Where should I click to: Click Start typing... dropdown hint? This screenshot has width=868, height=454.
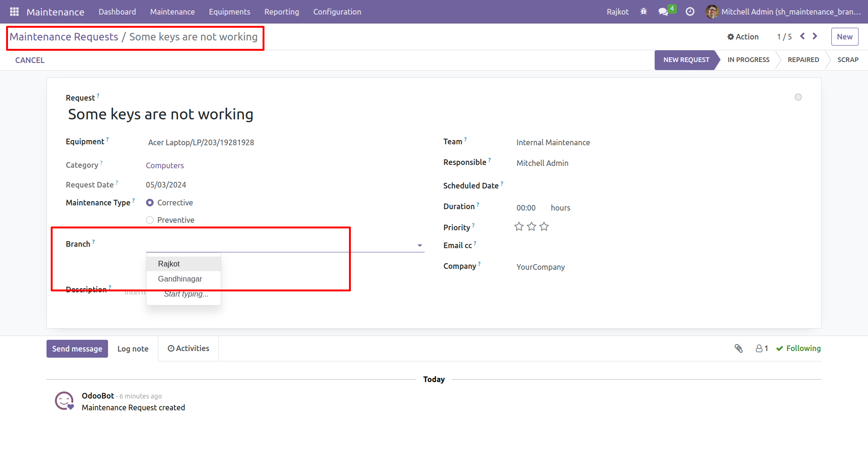point(186,294)
